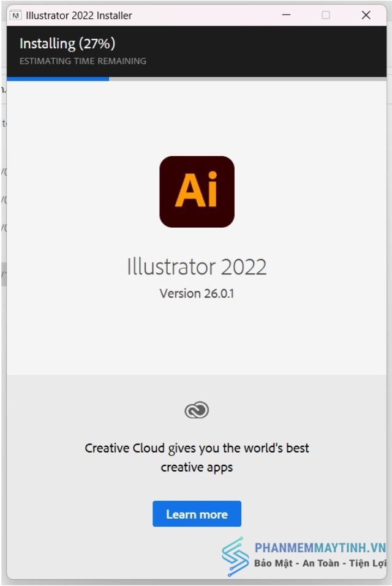Click the "Illustrator 2022 Installer" window title

[79, 15]
